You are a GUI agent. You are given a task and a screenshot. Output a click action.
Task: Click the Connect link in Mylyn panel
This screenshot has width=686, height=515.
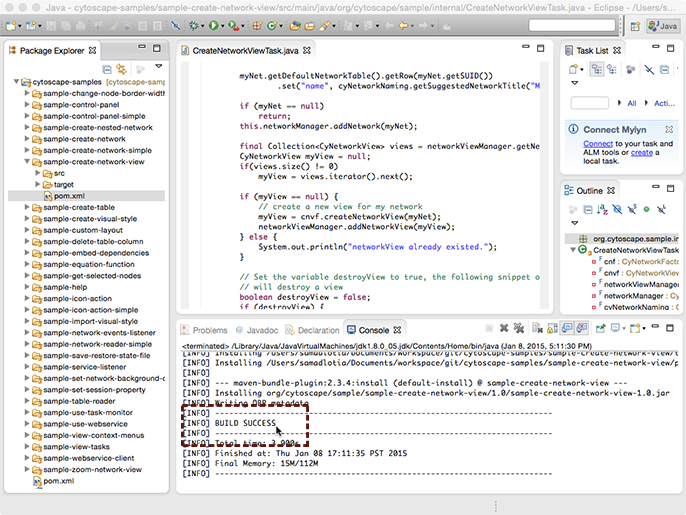pyautogui.click(x=598, y=144)
